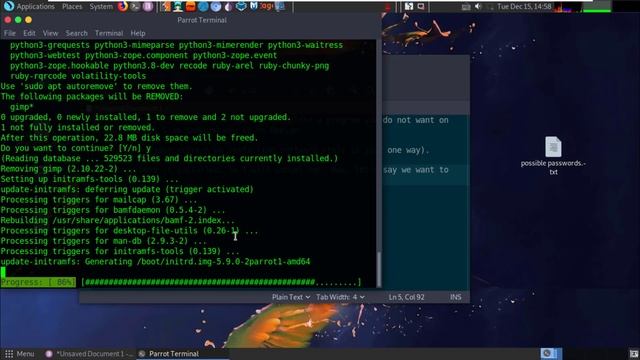
Task: Open the Terminal menu in menu bar
Action: (x=109, y=33)
